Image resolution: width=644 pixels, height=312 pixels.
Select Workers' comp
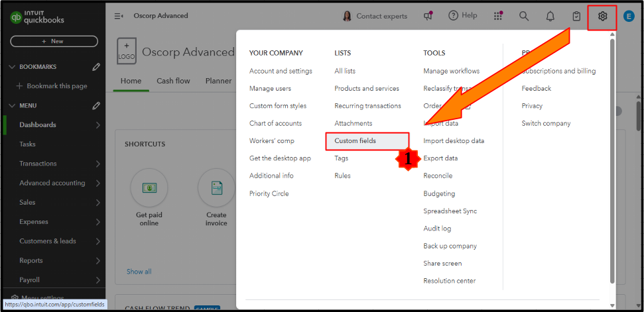[271, 140]
